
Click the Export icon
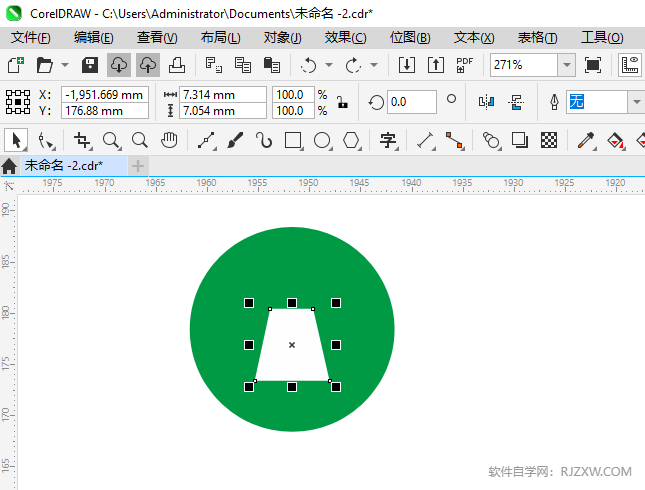click(x=436, y=65)
